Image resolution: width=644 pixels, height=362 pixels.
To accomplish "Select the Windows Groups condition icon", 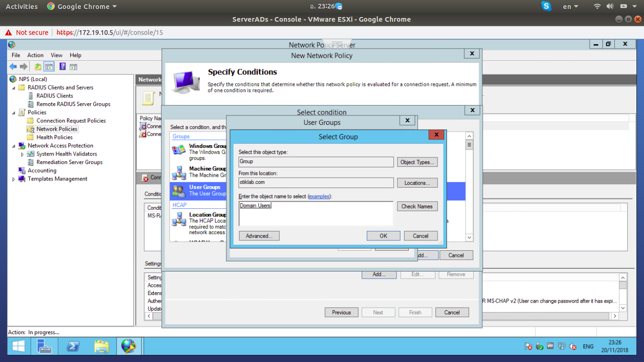I will 179,150.
